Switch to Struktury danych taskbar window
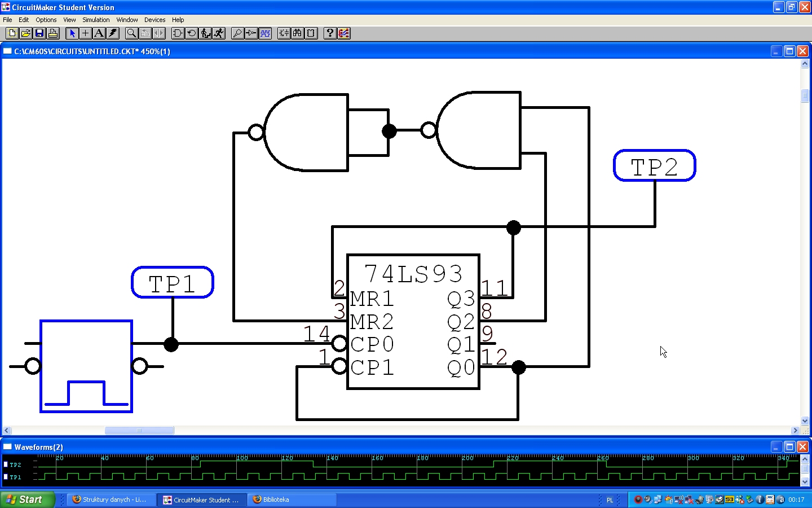This screenshot has height=508, width=812. point(111,500)
